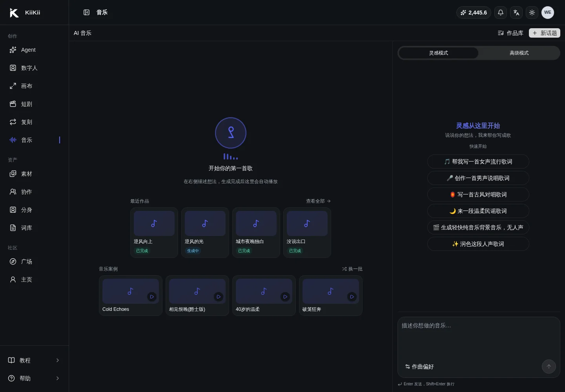The image size is (565, 392).
Task: Open 画布 in the sidebar
Action: click(x=35, y=86)
